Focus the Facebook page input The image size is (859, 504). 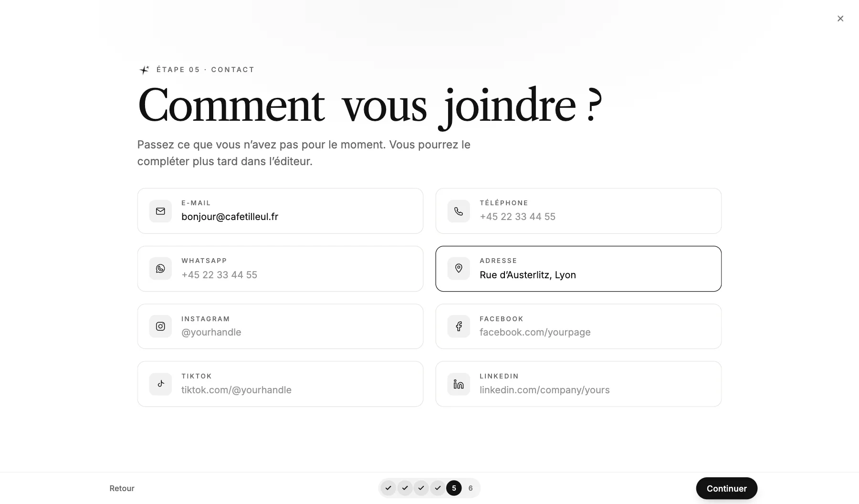578,326
